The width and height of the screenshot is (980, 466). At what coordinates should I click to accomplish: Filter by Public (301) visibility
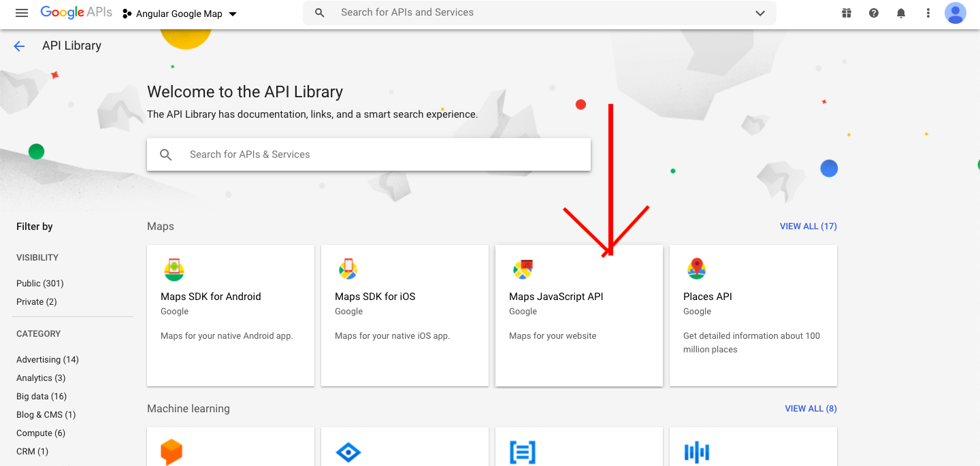pyautogui.click(x=40, y=284)
